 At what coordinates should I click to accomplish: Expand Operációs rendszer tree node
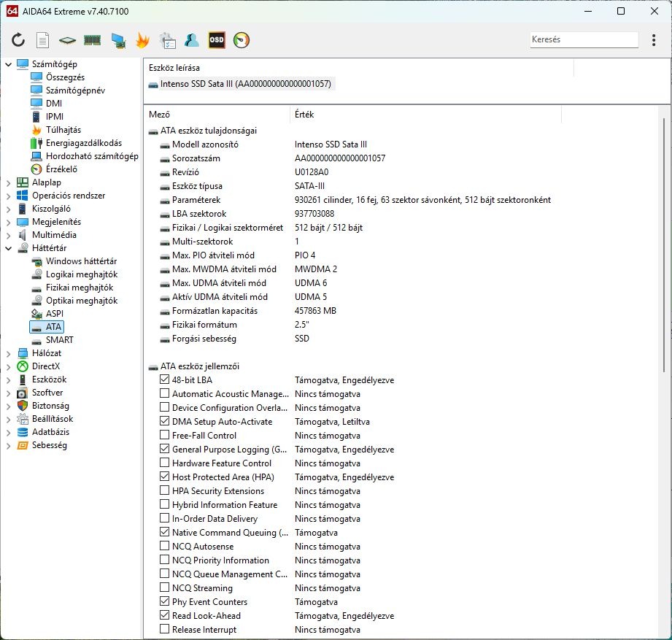pyautogui.click(x=9, y=196)
